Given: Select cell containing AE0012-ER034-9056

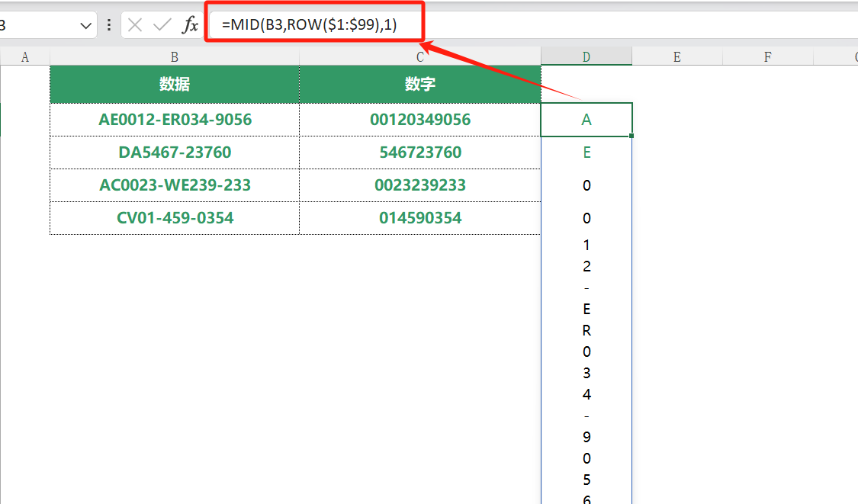Looking at the screenshot, I should point(175,119).
